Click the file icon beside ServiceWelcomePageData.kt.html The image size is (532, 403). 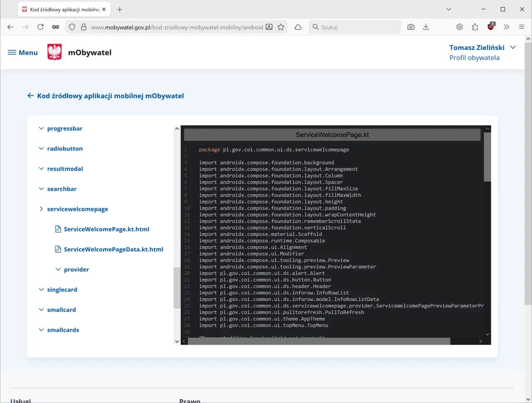58,249
